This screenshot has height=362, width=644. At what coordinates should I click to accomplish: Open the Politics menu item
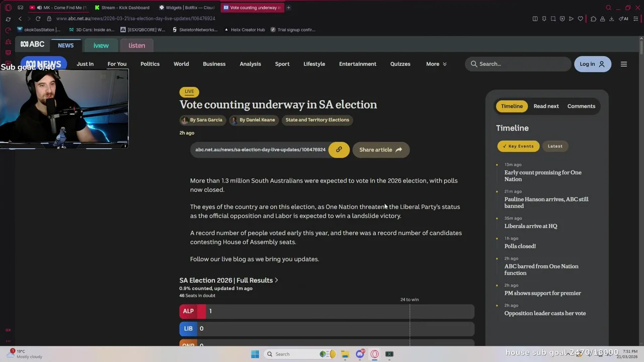[150, 64]
